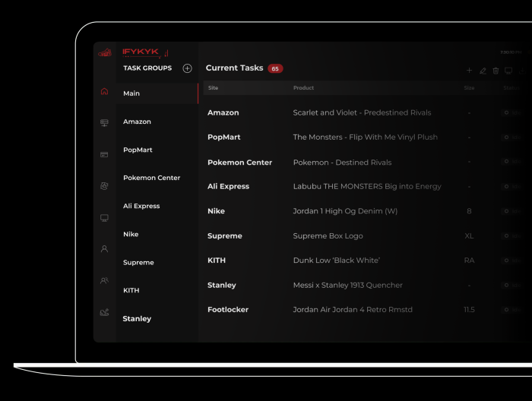Click the Nike Jordan 1 High task row

pos(344,211)
